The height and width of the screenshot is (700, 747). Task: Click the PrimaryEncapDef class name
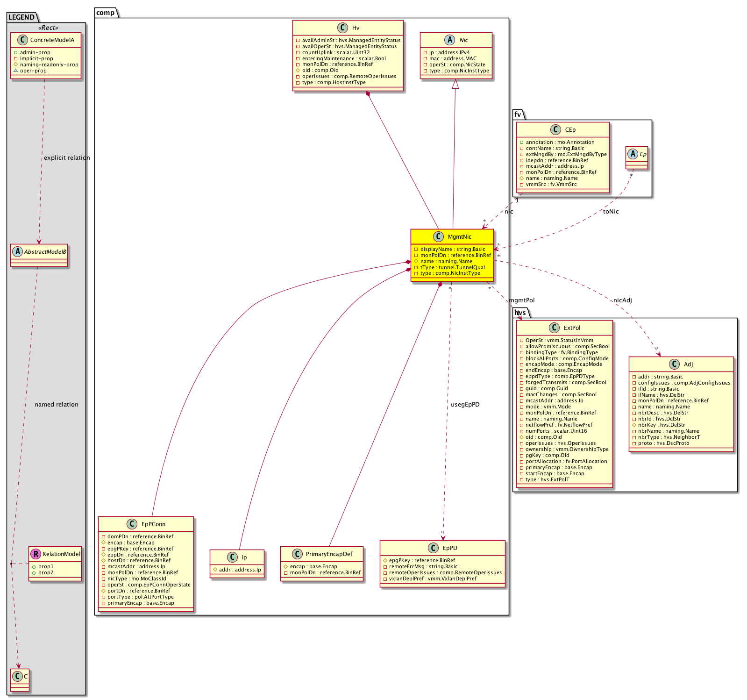click(x=329, y=554)
